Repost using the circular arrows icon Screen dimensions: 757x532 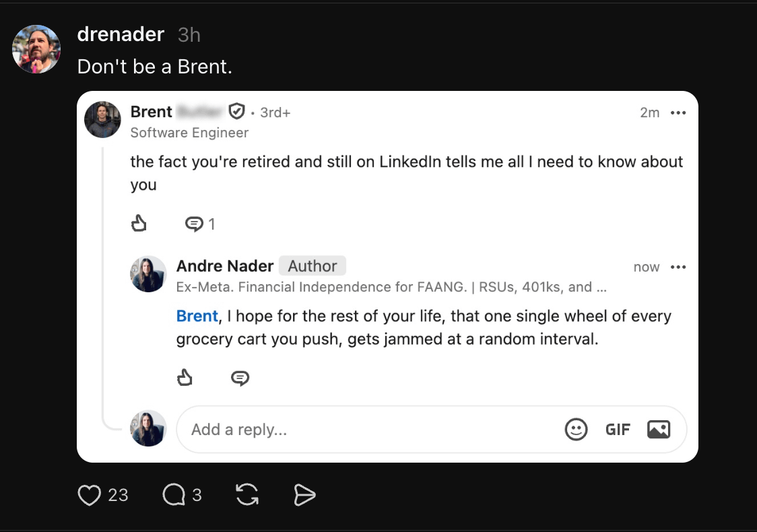(x=247, y=495)
